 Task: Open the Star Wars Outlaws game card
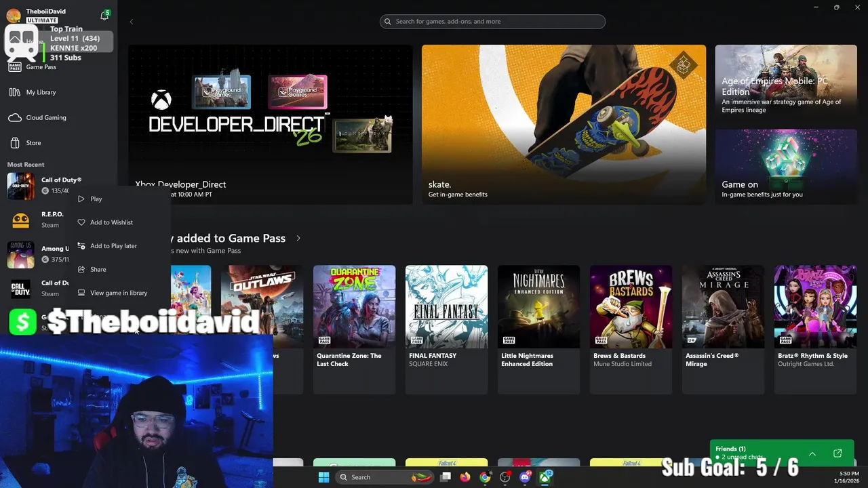click(262, 329)
